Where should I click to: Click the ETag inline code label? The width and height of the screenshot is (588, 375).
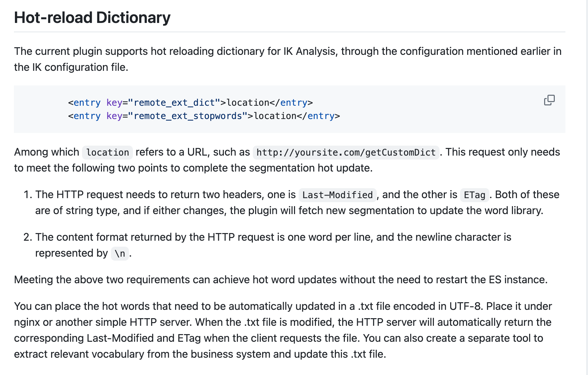tap(474, 195)
